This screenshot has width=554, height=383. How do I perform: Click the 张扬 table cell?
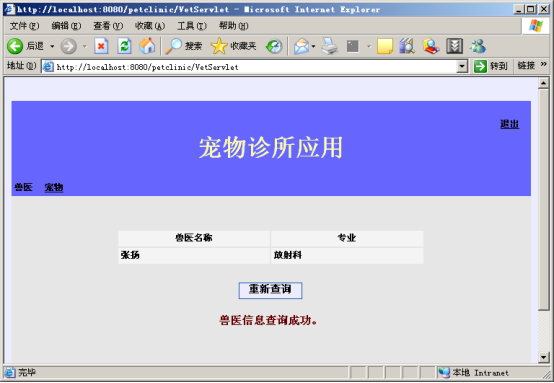pyautogui.click(x=194, y=255)
